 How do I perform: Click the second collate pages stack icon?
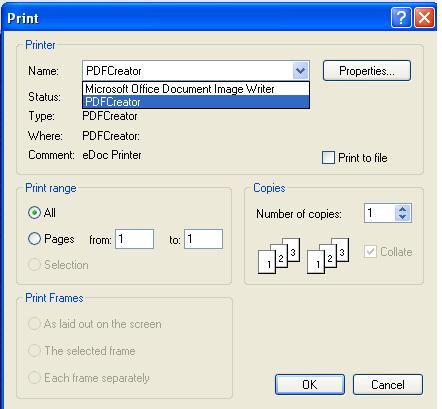(328, 256)
